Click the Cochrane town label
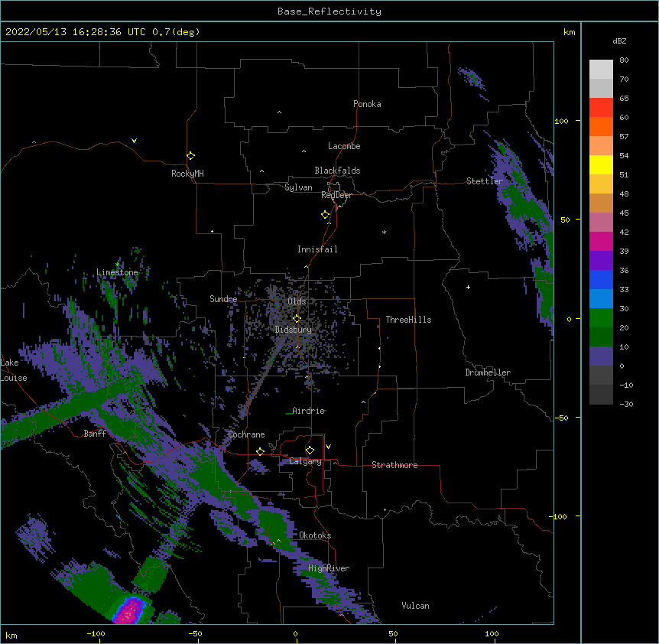659x644 pixels. [246, 434]
